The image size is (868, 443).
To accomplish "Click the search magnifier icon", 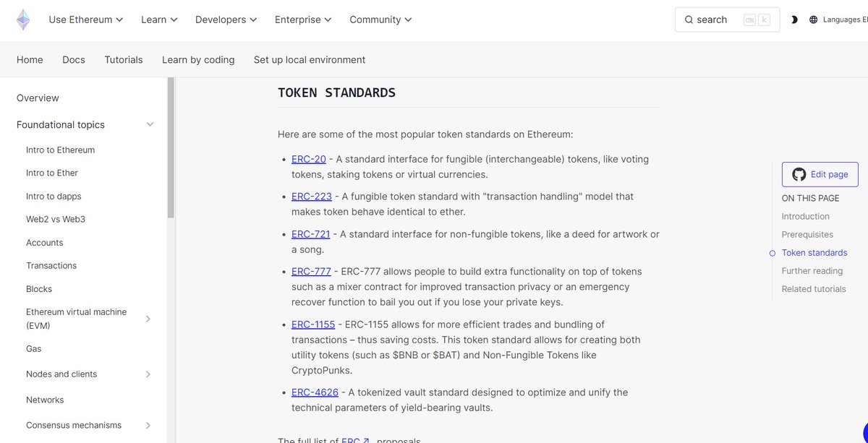I will pos(689,20).
